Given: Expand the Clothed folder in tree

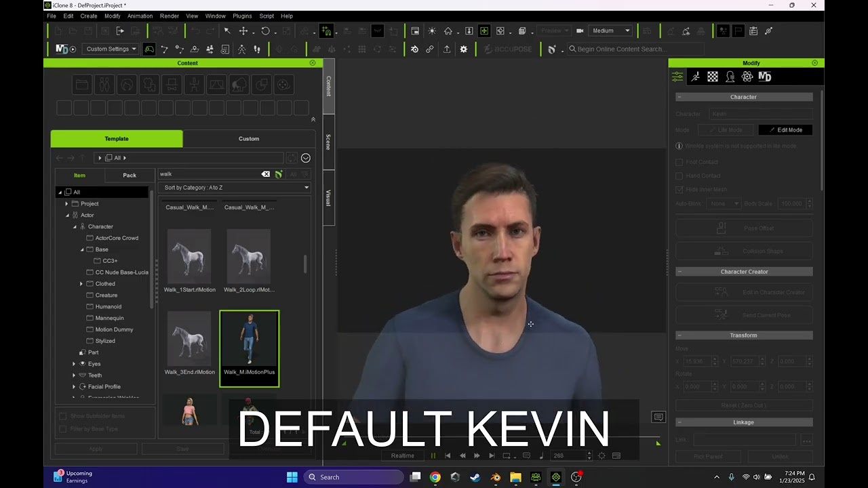Looking at the screenshot, I should pos(81,284).
